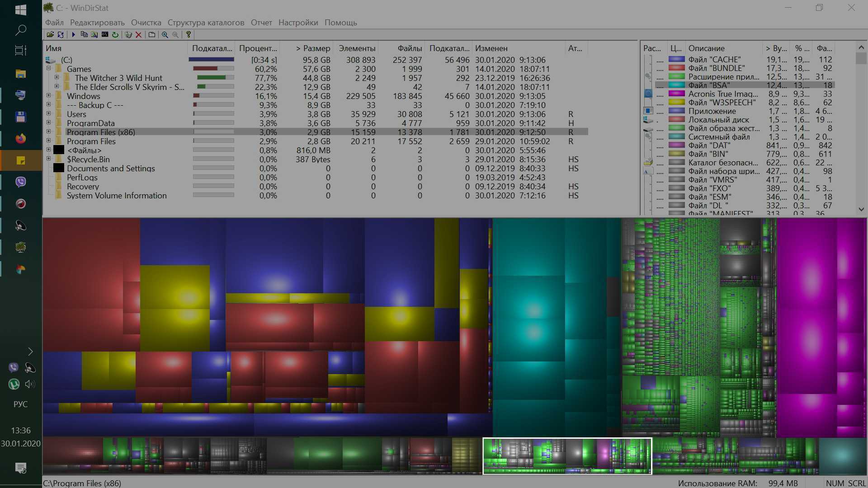The height and width of the screenshot is (488, 868).
Task: Expand The Witcher 3 Wild Hunt node
Action: [x=57, y=78]
